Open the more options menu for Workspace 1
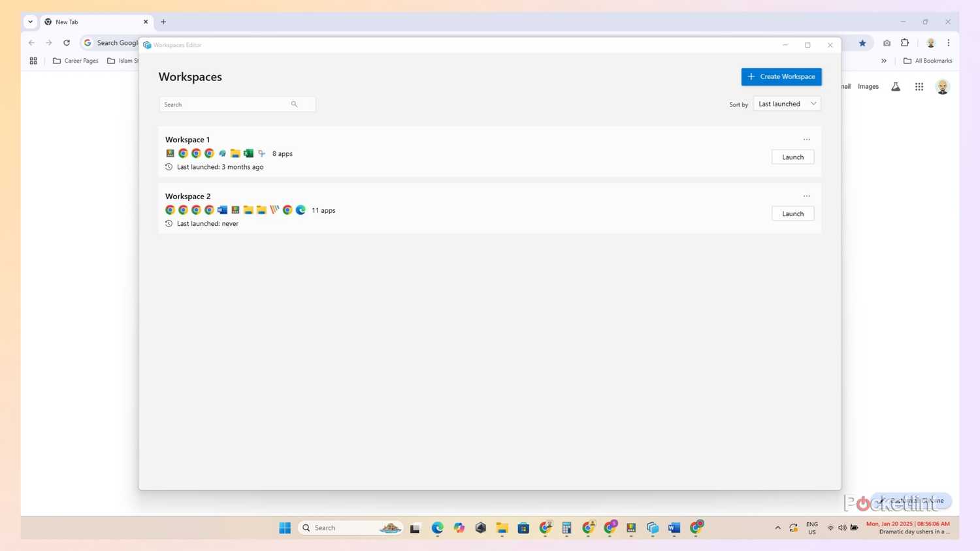 point(806,140)
